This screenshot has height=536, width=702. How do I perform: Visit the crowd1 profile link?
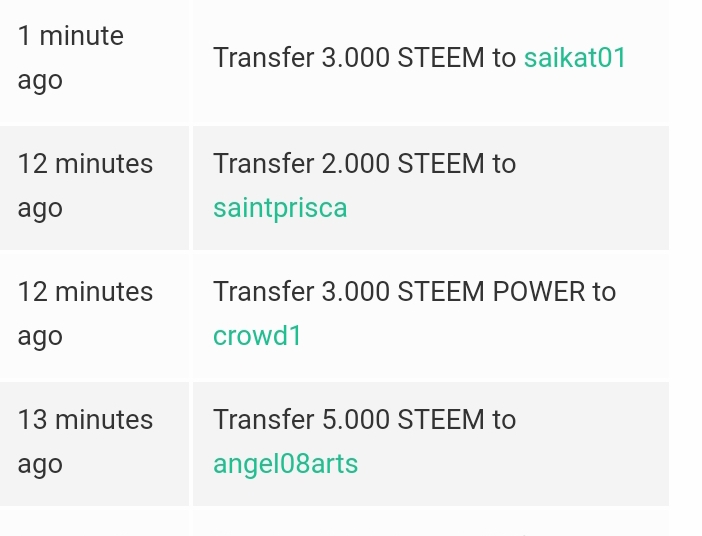(257, 336)
